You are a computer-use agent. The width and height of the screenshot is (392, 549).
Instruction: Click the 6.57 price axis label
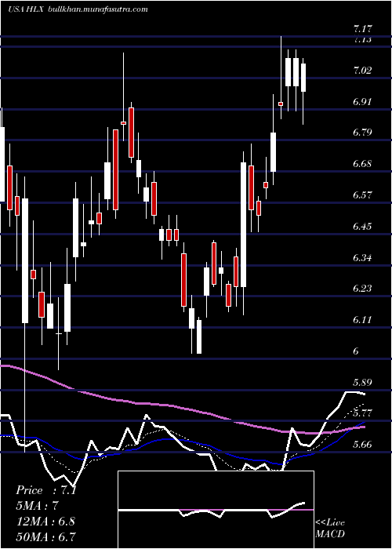tap(363, 195)
